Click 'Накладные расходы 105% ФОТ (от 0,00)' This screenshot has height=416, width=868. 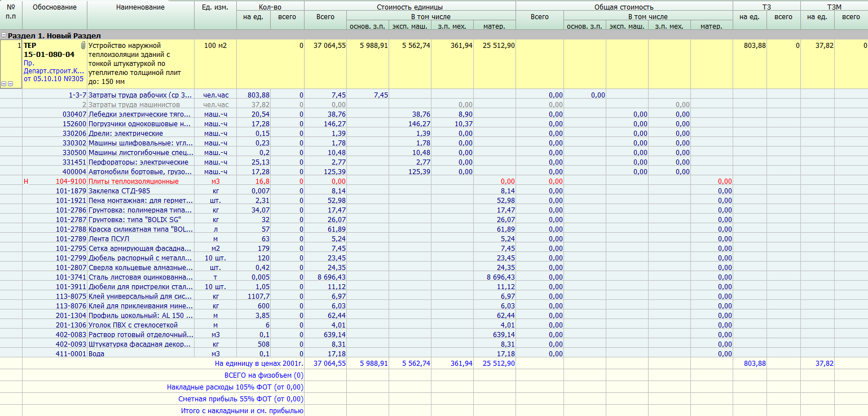click(235, 387)
